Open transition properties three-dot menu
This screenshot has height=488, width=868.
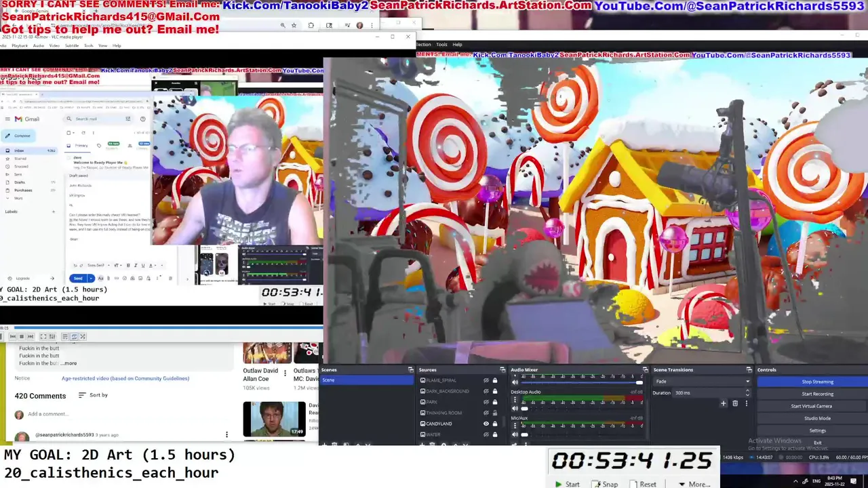(747, 403)
